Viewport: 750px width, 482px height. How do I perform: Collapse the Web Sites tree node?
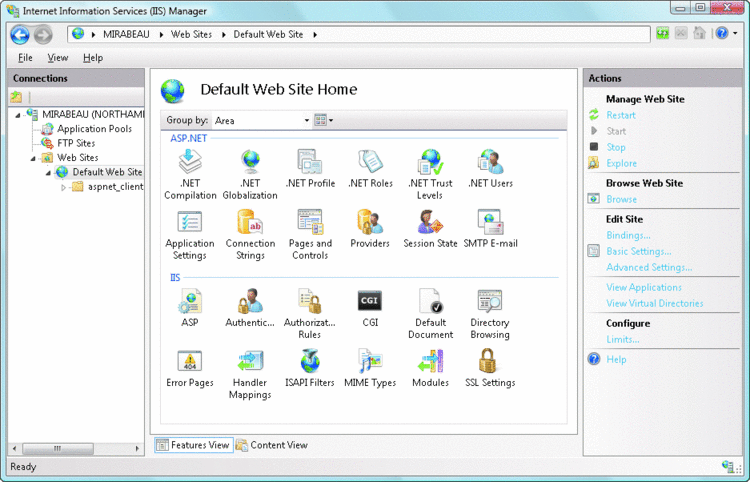(33, 158)
